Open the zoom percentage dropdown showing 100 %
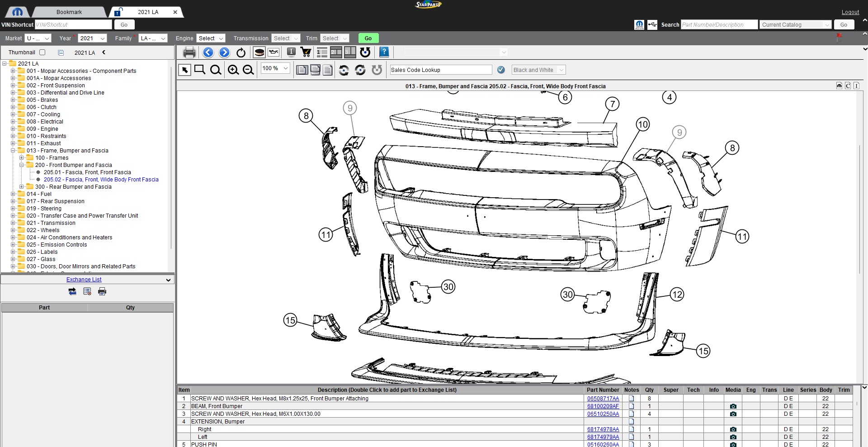Viewport: 868px width, 447px height. coord(275,68)
